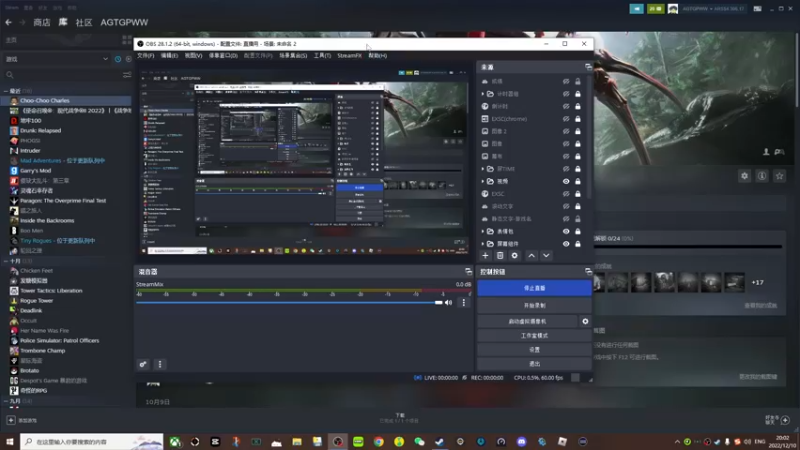
Task: Expand the last group in sources list
Action: [483, 244]
